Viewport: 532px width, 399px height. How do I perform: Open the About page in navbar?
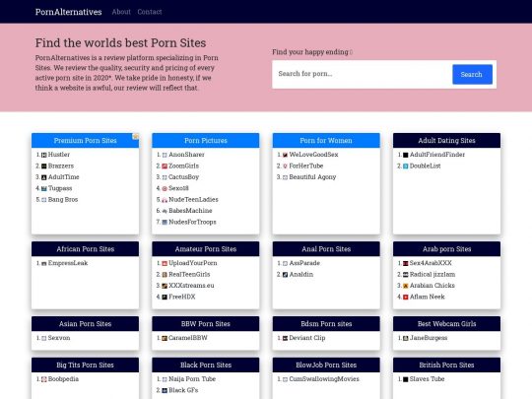tap(121, 12)
